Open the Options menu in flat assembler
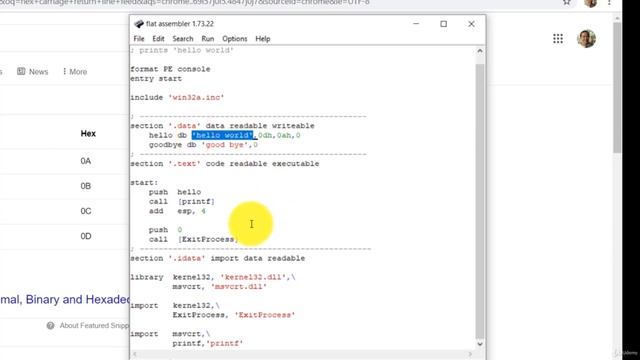This screenshot has width=640, height=360. 235,39
